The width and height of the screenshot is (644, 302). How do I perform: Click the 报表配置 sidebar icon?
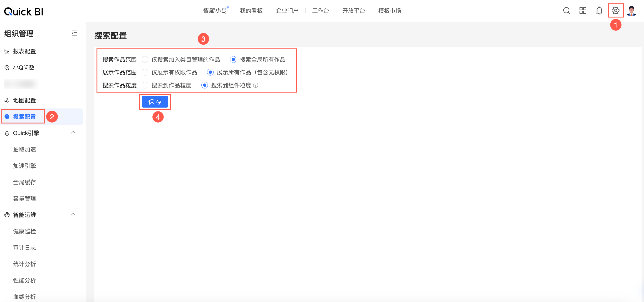coord(7,51)
